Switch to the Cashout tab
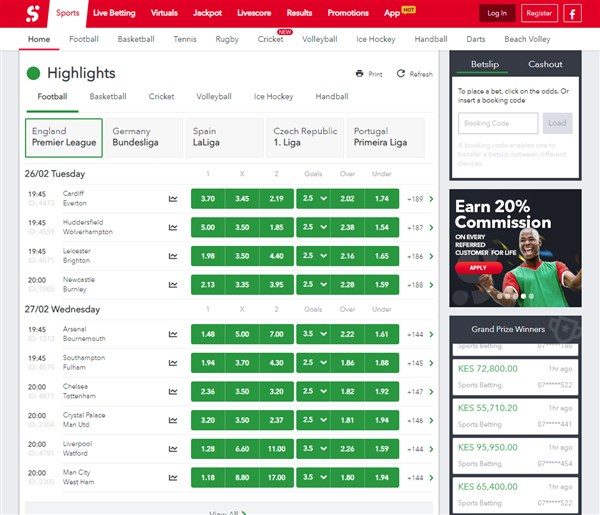 point(545,64)
